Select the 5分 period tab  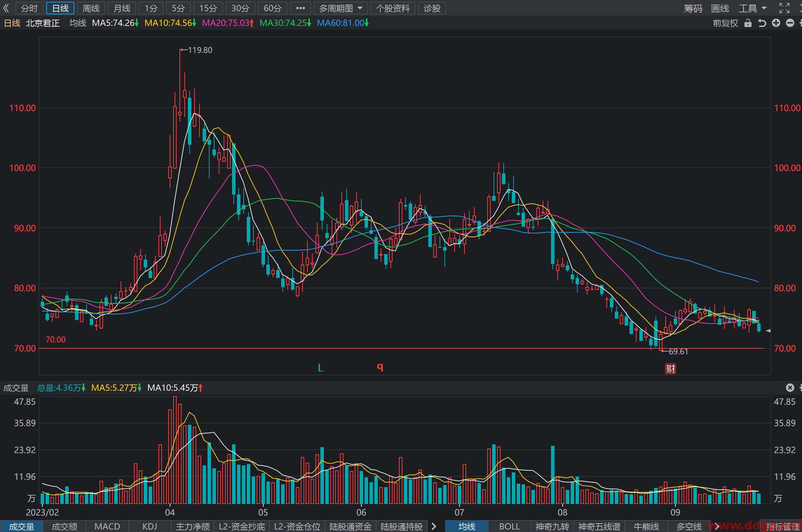click(x=178, y=8)
